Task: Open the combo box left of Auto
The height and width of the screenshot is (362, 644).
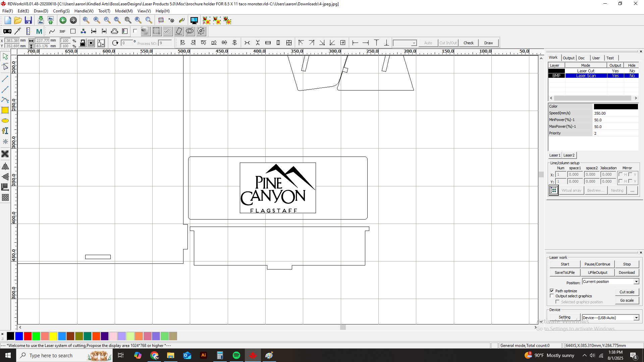Action: click(x=405, y=43)
